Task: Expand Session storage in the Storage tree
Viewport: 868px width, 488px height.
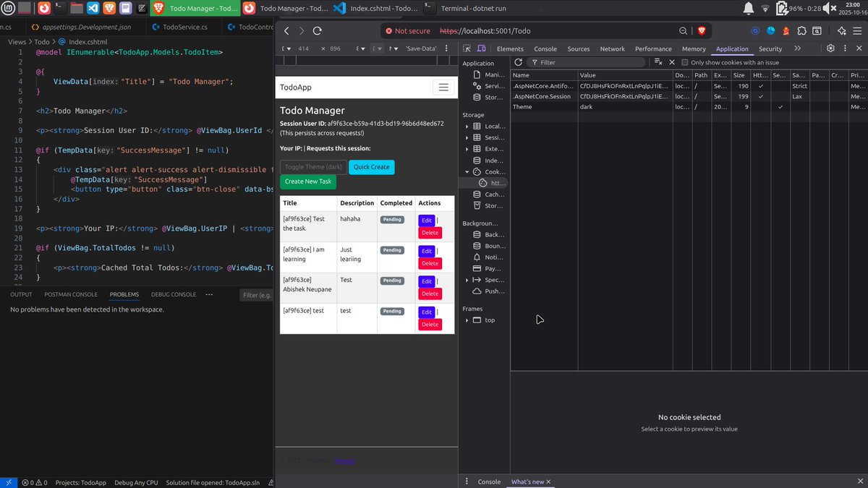Action: pyautogui.click(x=467, y=137)
